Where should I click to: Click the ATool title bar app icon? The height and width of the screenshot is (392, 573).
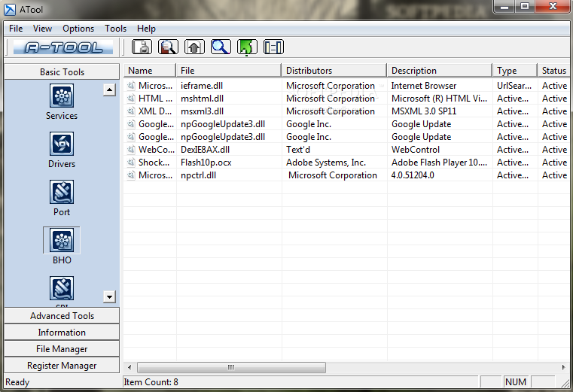click(x=10, y=10)
